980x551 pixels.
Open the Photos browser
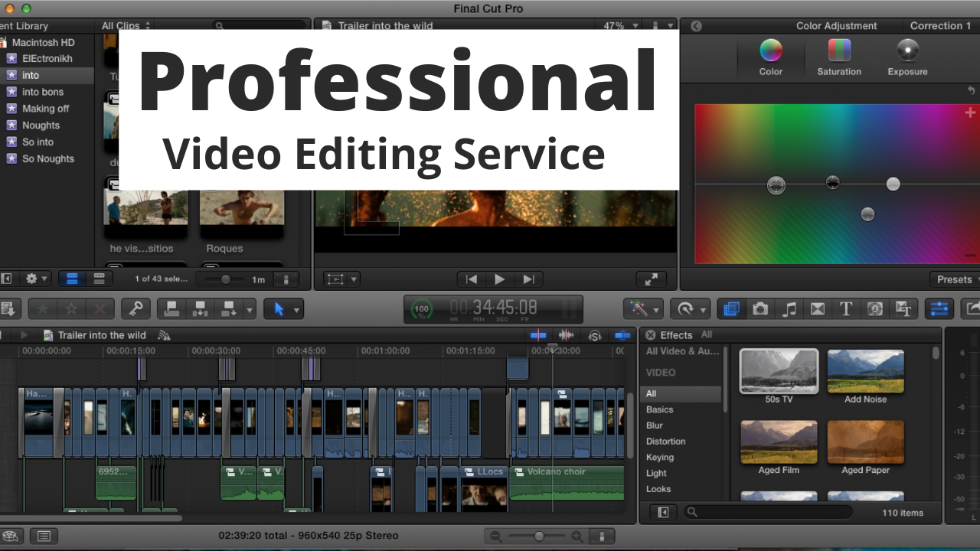(759, 309)
